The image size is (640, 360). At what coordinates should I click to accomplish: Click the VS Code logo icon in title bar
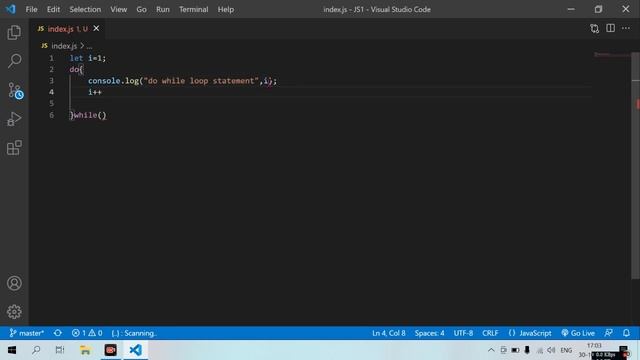[10, 9]
